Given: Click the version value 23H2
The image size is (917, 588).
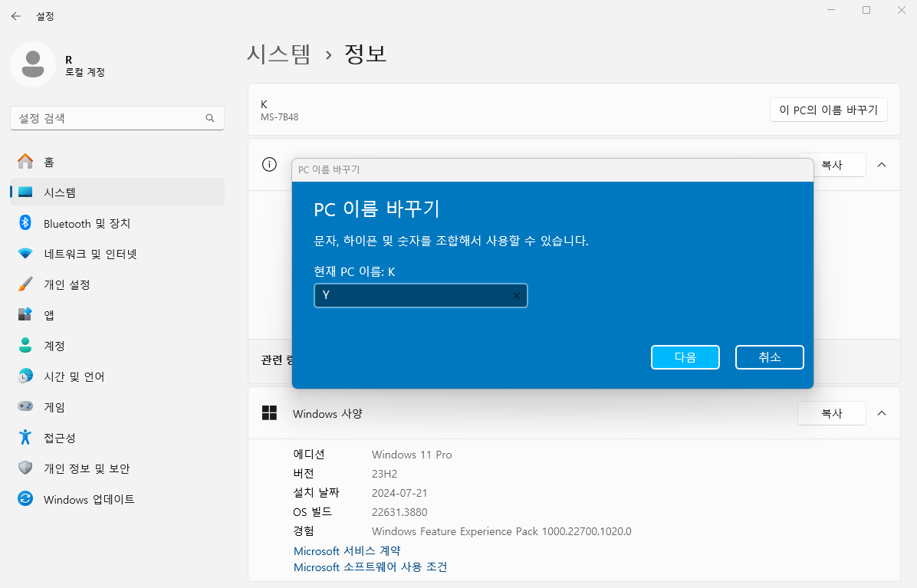Looking at the screenshot, I should [384, 474].
